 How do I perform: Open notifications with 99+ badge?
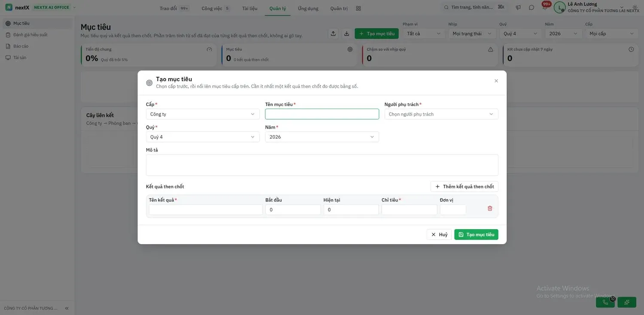click(545, 6)
